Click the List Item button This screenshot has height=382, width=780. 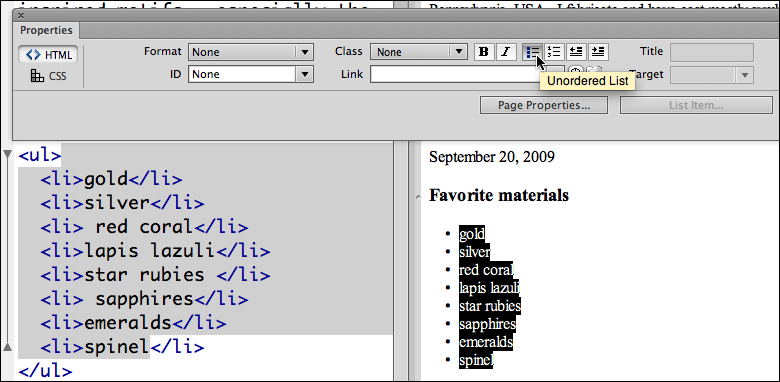(x=696, y=105)
